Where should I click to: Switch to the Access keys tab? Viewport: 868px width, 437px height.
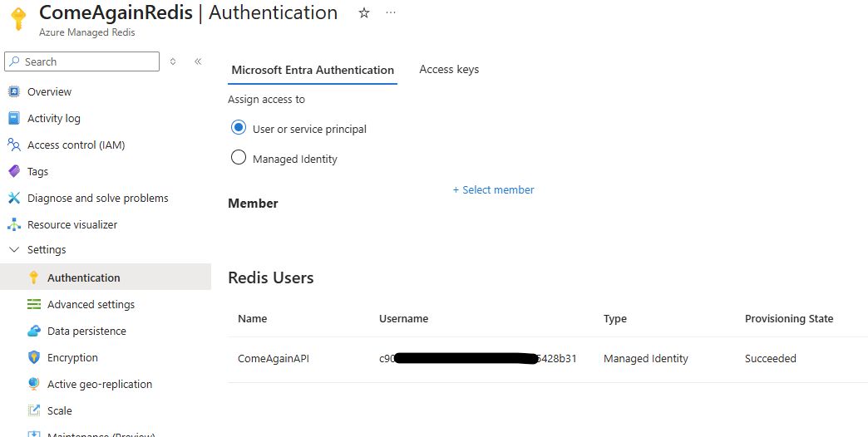(449, 69)
